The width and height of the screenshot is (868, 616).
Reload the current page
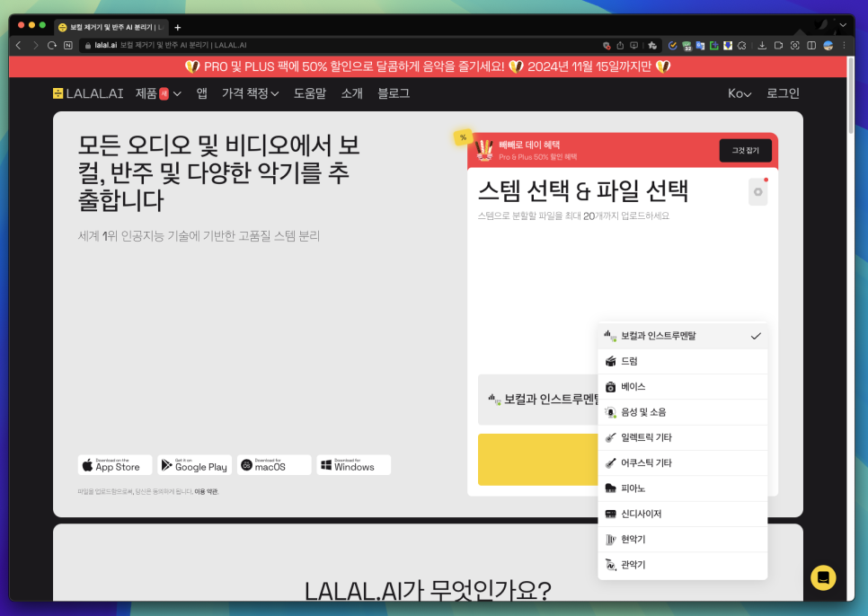pyautogui.click(x=52, y=45)
